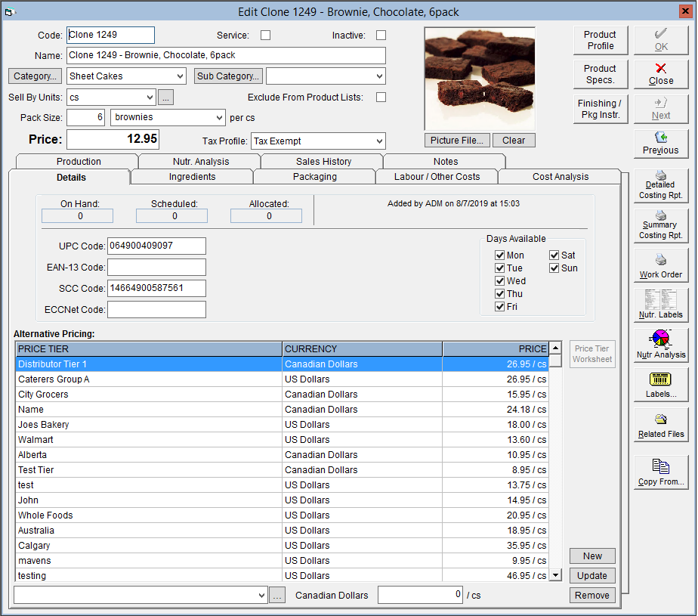Image resolution: width=698 pixels, height=616 pixels.
Task: Open the Labels... barcode button
Action: click(x=660, y=385)
